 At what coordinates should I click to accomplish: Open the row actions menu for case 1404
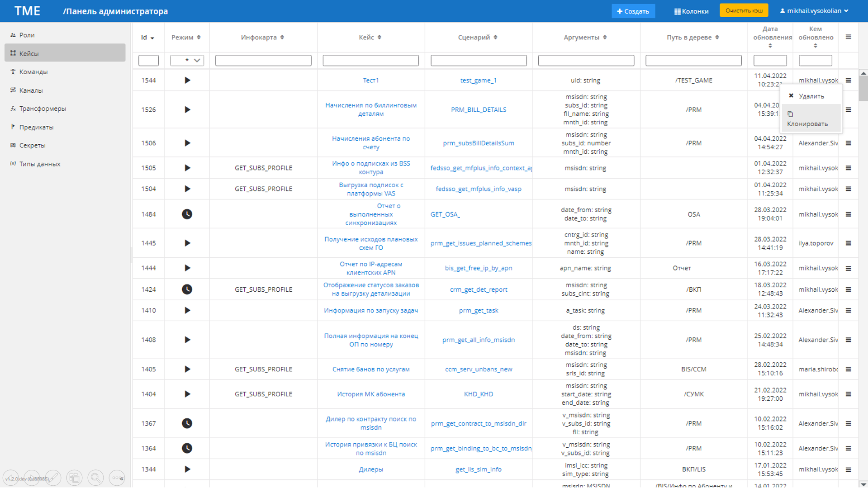pyautogui.click(x=848, y=394)
